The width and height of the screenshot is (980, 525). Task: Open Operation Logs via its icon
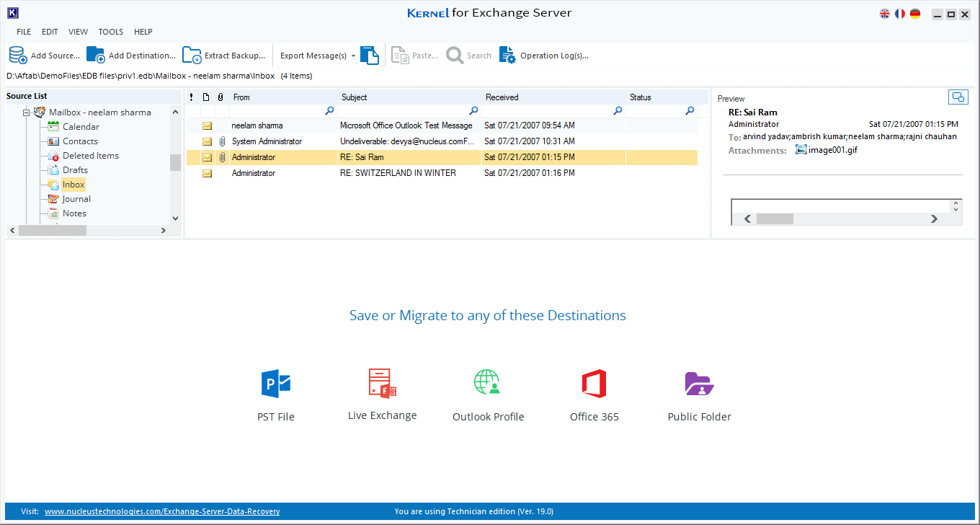coord(507,55)
